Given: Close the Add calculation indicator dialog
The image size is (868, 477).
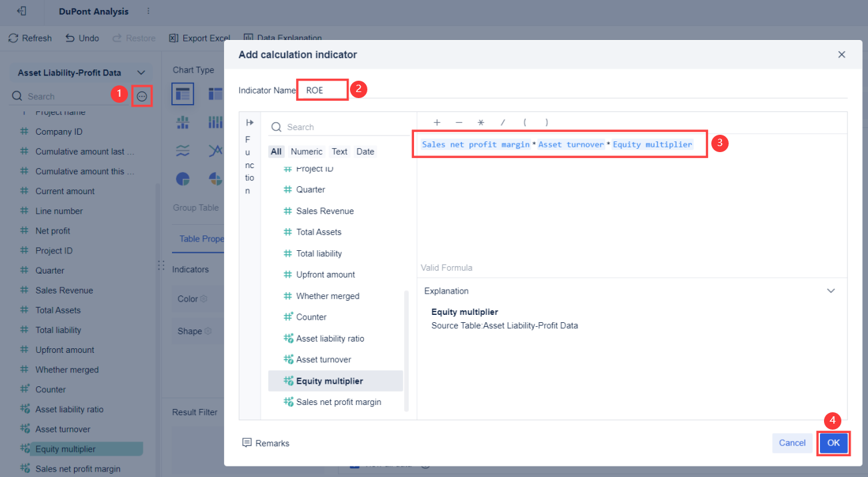Looking at the screenshot, I should click(x=841, y=55).
